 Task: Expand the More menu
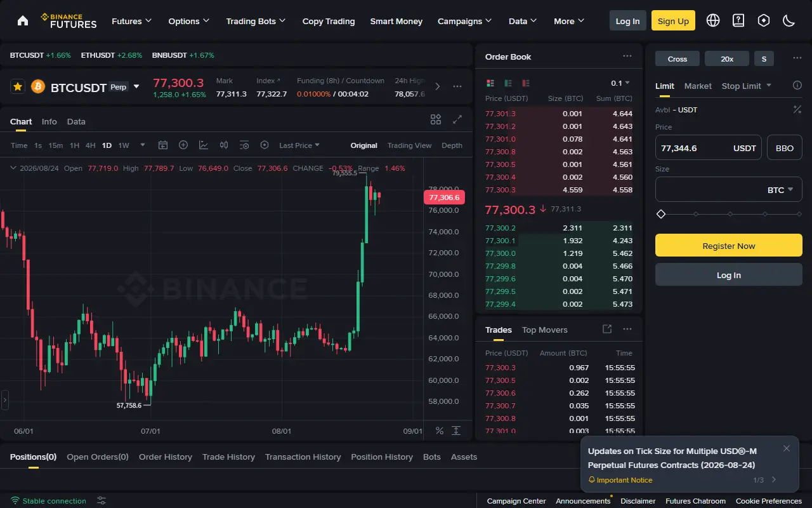569,21
